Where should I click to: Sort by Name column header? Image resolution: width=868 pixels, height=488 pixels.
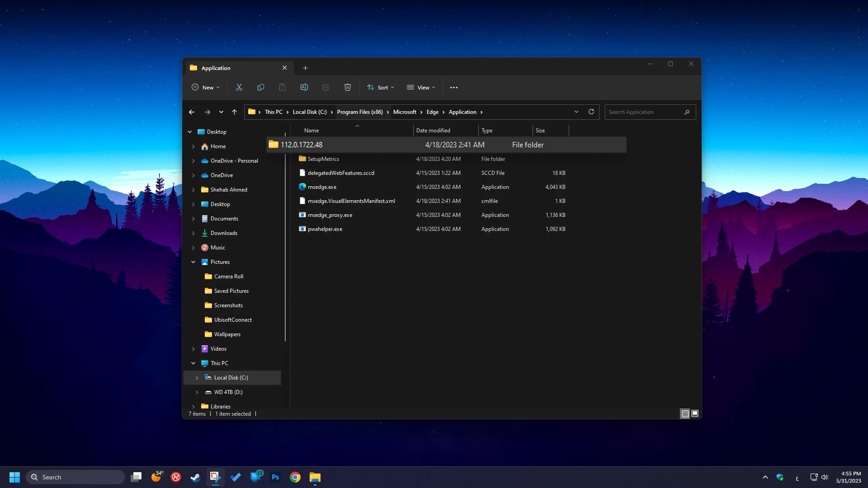tap(311, 131)
